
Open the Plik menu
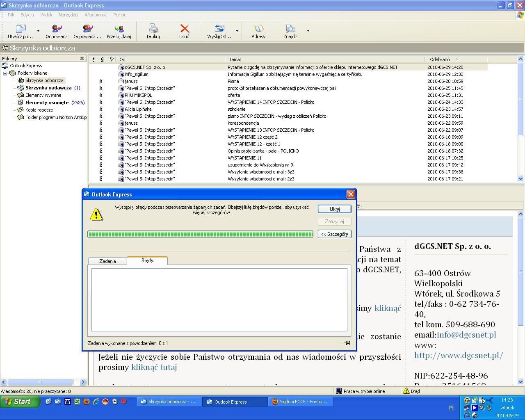[x=11, y=15]
